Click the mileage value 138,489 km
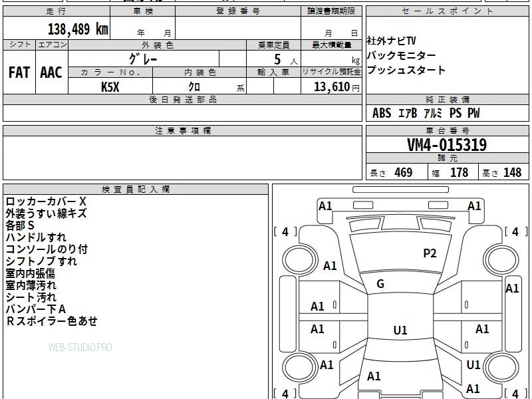The image size is (532, 399). [x=78, y=29]
